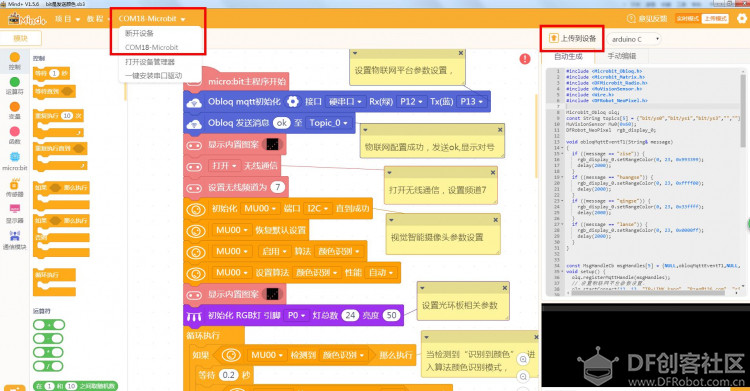Select the 控制 category icon

(x=15, y=57)
